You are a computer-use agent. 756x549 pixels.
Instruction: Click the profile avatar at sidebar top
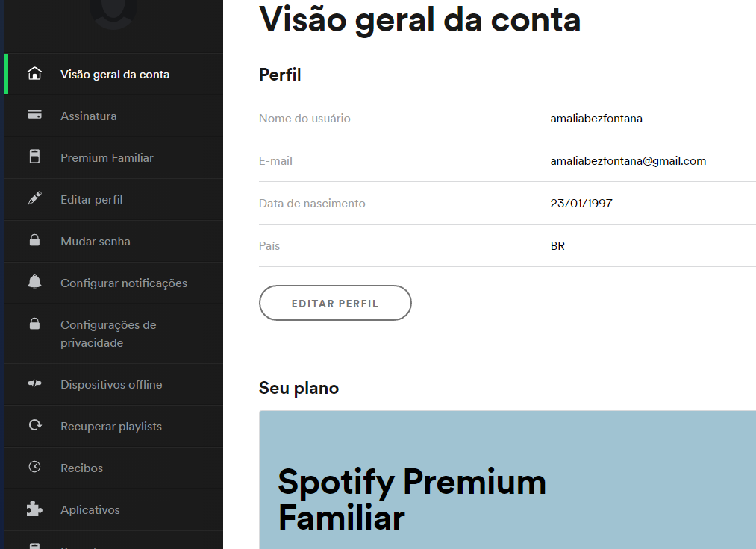coord(113,12)
